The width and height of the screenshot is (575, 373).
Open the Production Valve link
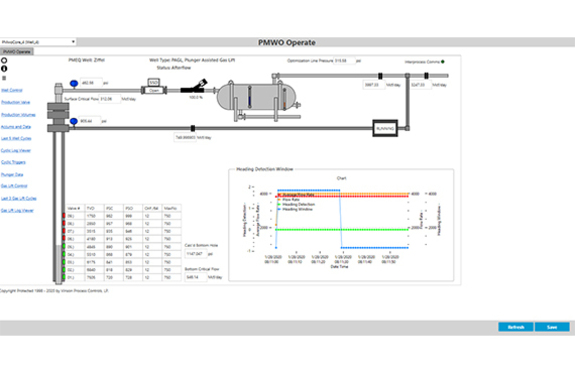click(16, 102)
